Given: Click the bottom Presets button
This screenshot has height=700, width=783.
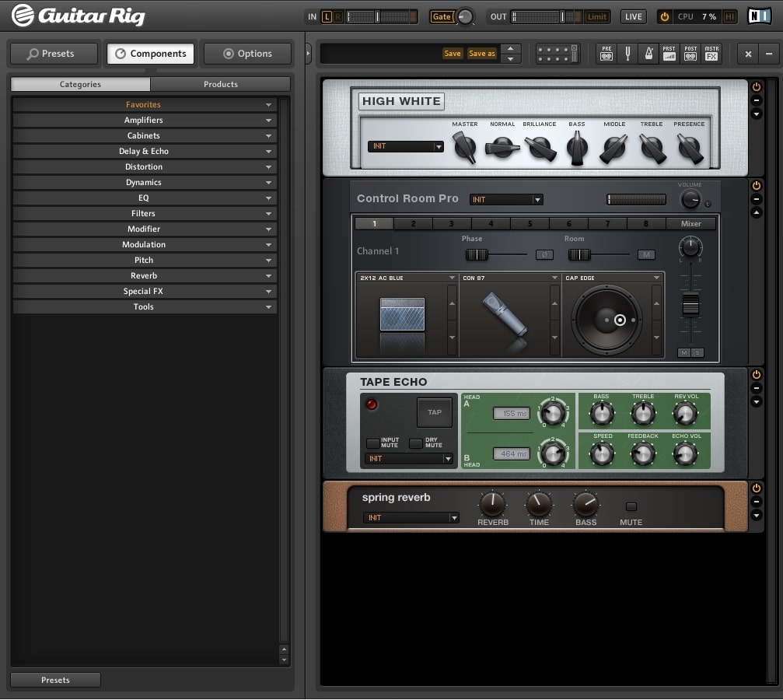Looking at the screenshot, I should click(x=55, y=680).
